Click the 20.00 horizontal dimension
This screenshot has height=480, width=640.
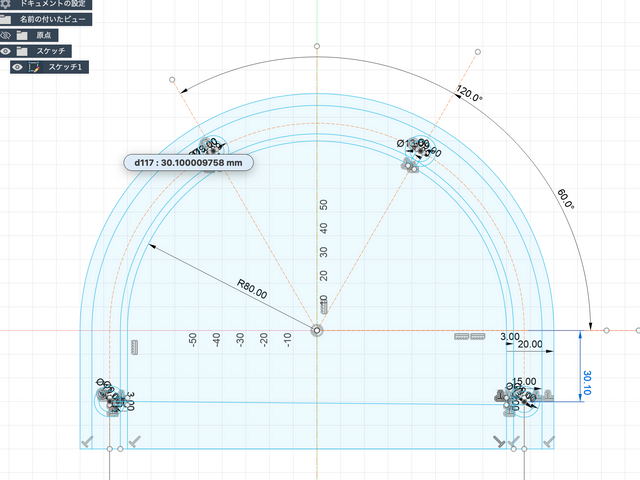(x=530, y=344)
